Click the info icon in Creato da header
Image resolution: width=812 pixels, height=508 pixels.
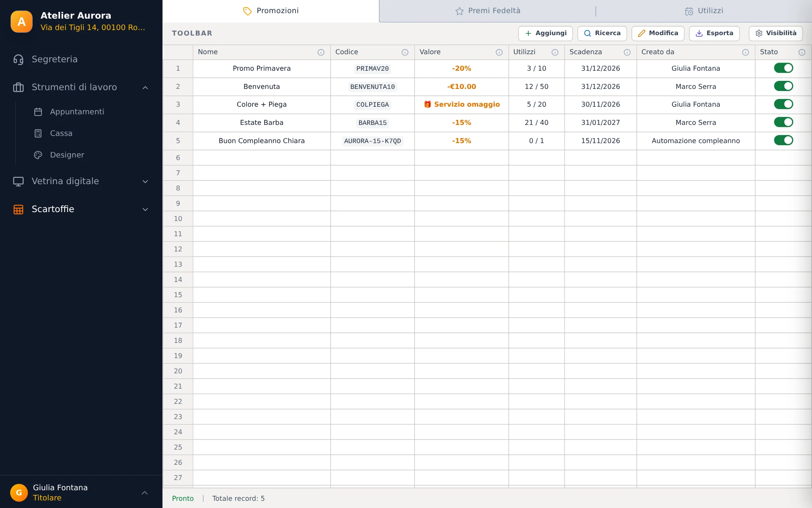tap(746, 52)
